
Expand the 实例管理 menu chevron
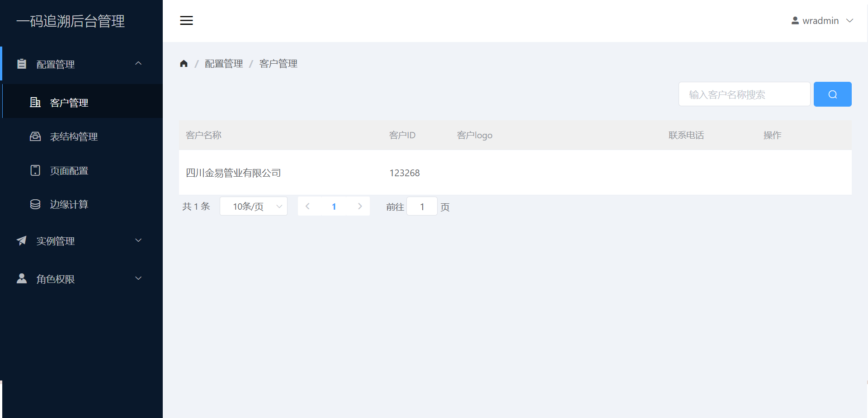pos(138,240)
